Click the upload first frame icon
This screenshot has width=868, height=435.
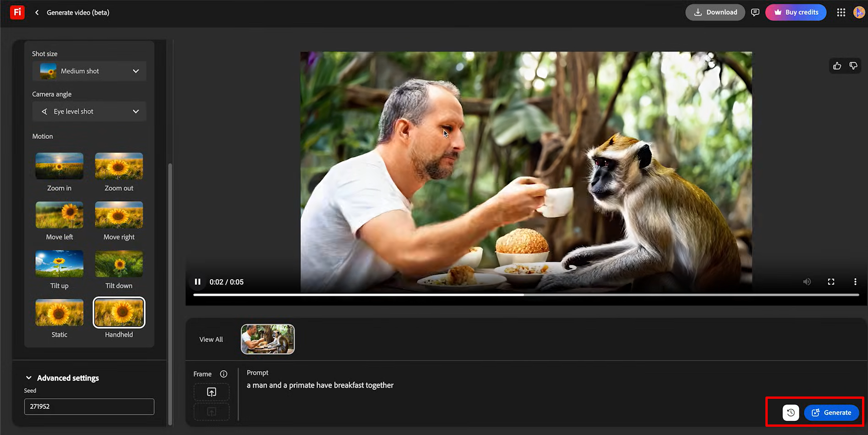point(211,392)
